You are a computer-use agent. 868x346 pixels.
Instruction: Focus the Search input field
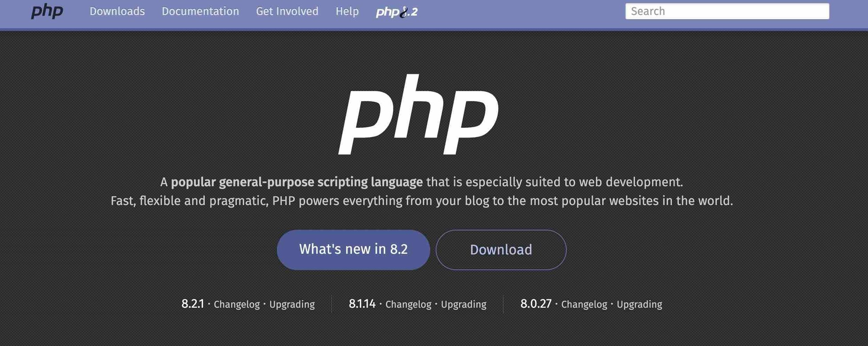coord(727,11)
